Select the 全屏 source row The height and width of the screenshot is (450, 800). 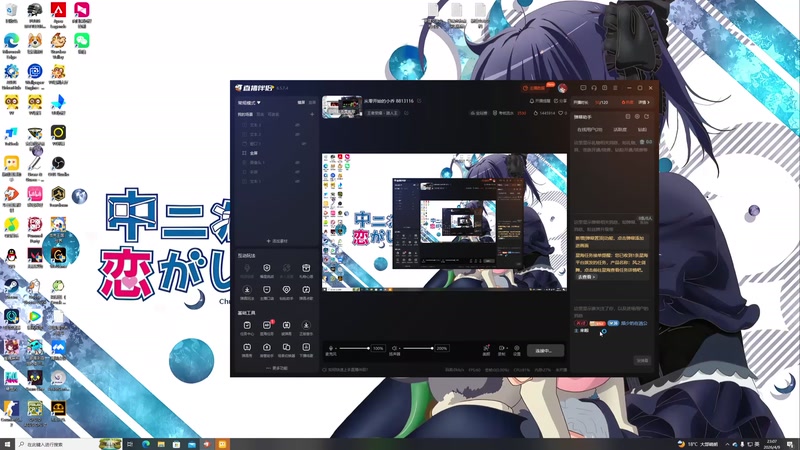click(276, 153)
